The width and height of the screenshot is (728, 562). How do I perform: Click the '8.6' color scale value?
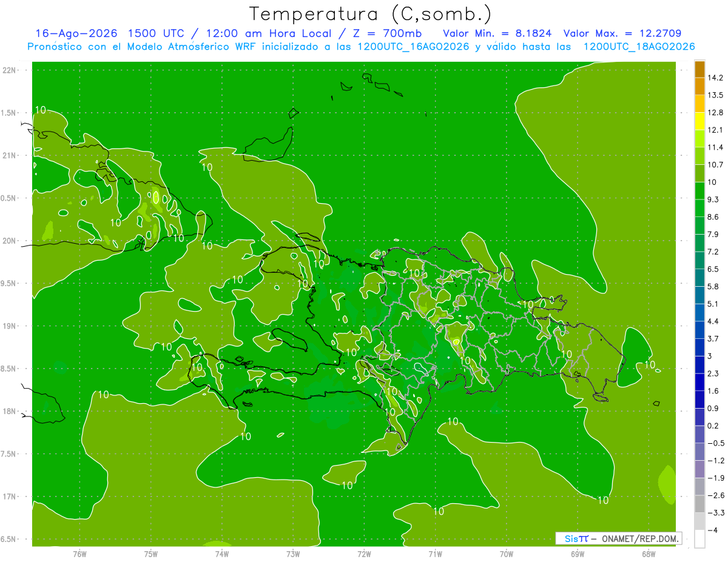pos(713,216)
